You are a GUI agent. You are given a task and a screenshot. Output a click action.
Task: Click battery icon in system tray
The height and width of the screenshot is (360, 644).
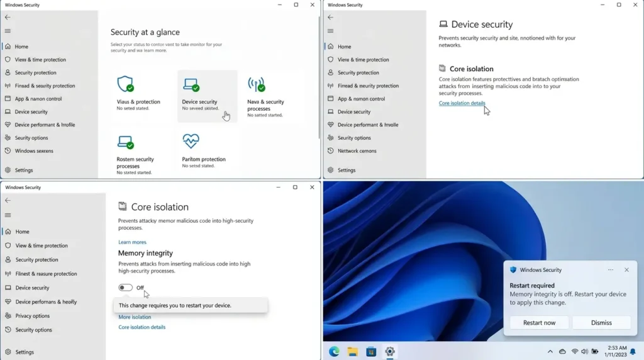(x=595, y=351)
